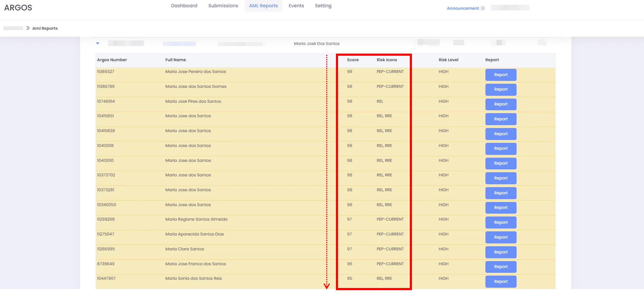The image size is (644, 295).
Task: Click PEP-CURRENT in row 11266995
Action: (x=390, y=249)
